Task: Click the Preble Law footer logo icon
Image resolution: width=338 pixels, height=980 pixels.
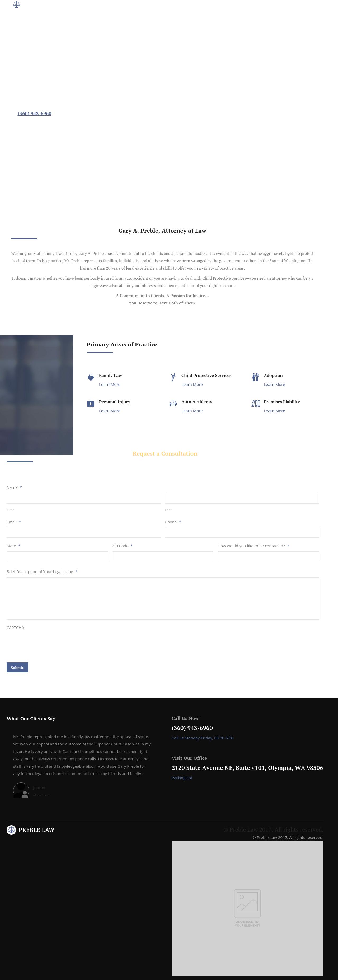Action: (x=11, y=830)
